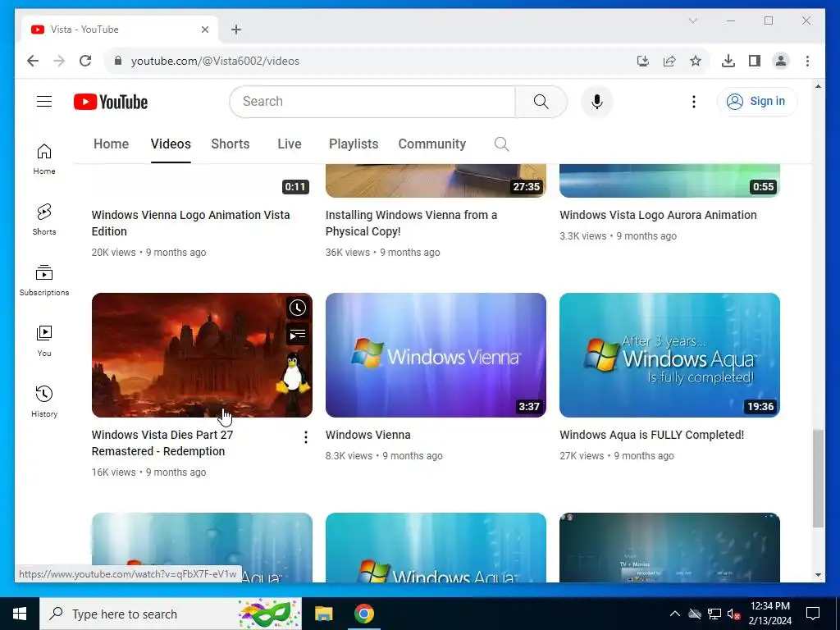Open title 'Windows Vienna Logo Animation Vista Edition'
The image size is (840, 630).
coord(190,223)
